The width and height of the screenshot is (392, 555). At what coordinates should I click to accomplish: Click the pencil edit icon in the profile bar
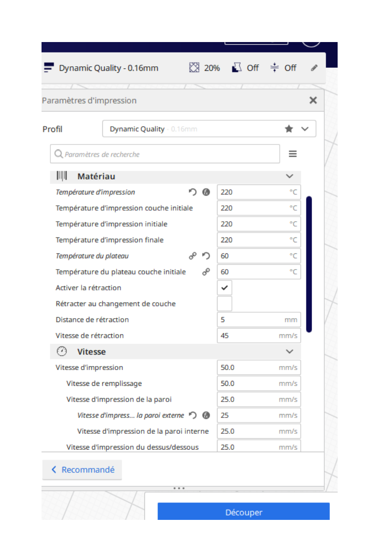click(314, 68)
